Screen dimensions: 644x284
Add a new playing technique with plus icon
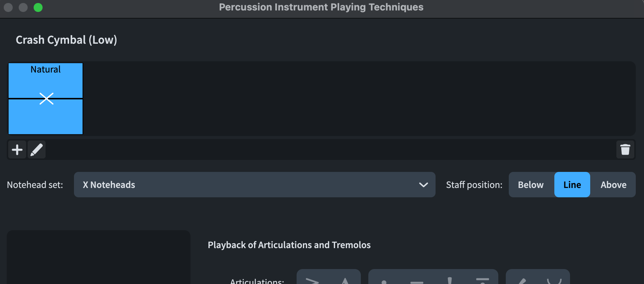click(x=17, y=150)
